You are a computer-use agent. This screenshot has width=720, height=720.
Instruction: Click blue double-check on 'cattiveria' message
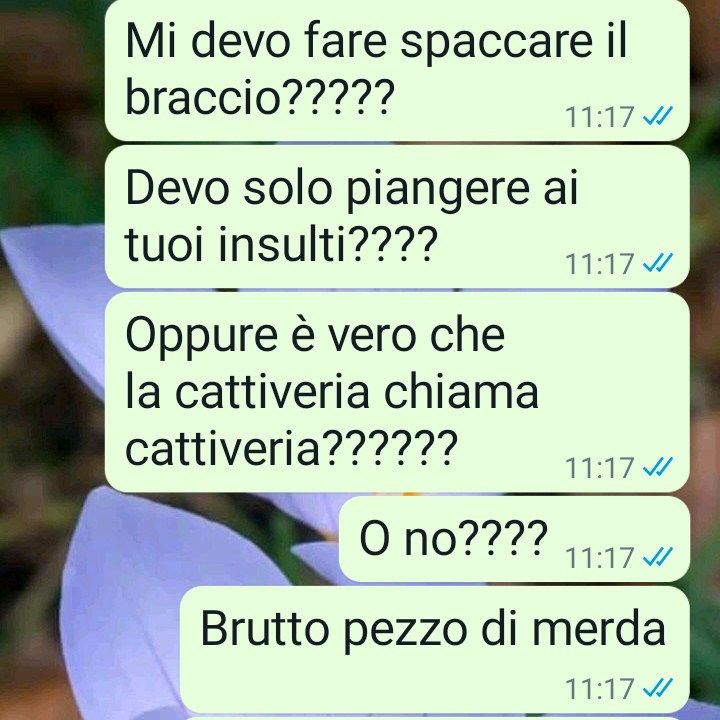[x=658, y=467]
